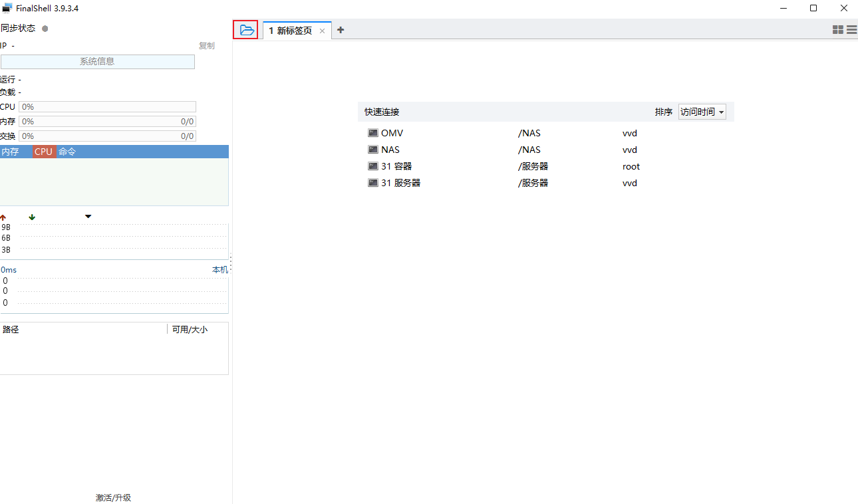Maximize the FinalShell window
Image resolution: width=858 pixels, height=504 pixels.
pos(813,8)
